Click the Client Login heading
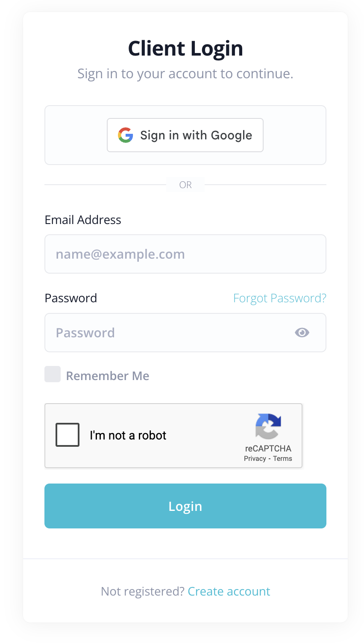 pyautogui.click(x=185, y=48)
